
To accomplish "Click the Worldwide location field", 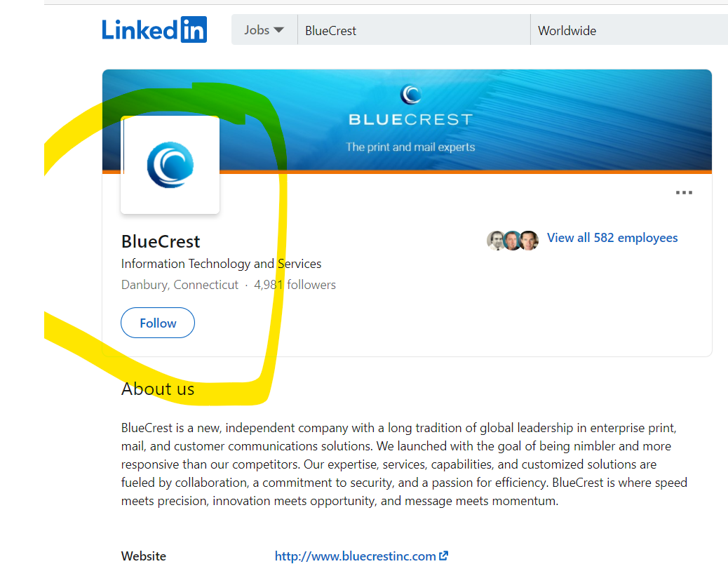I will click(x=629, y=29).
